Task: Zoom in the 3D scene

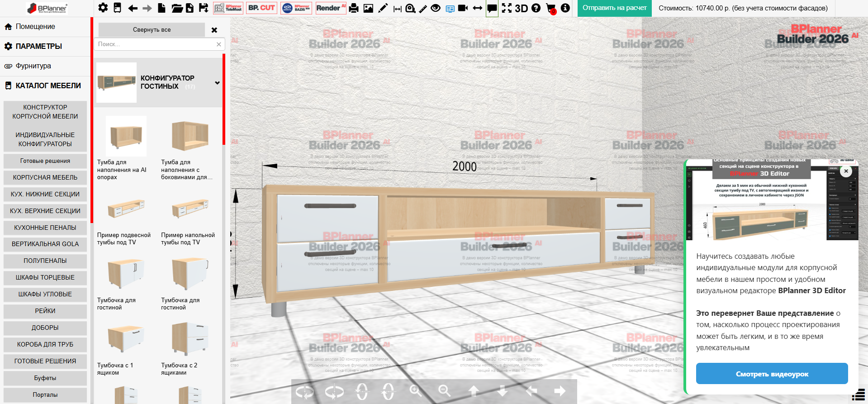Action: point(416,391)
